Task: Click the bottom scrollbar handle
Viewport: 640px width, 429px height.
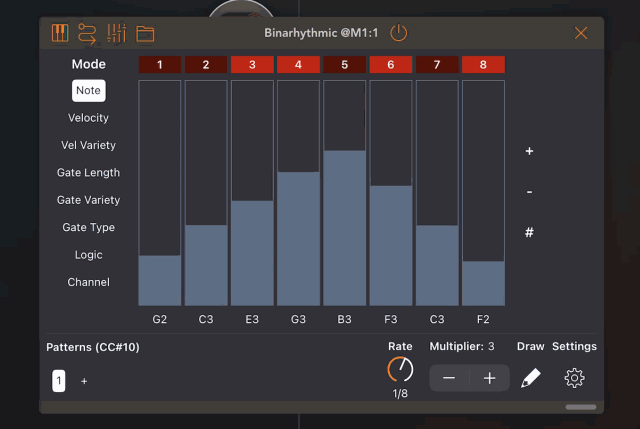Action: 581,407
